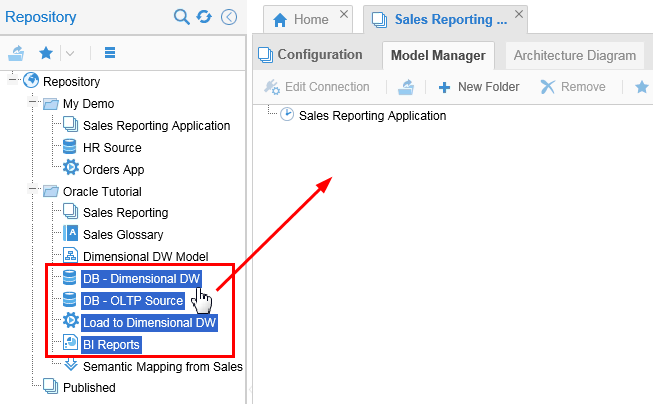Click the Repository panel title
The width and height of the screenshot is (653, 404).
pyautogui.click(x=40, y=17)
